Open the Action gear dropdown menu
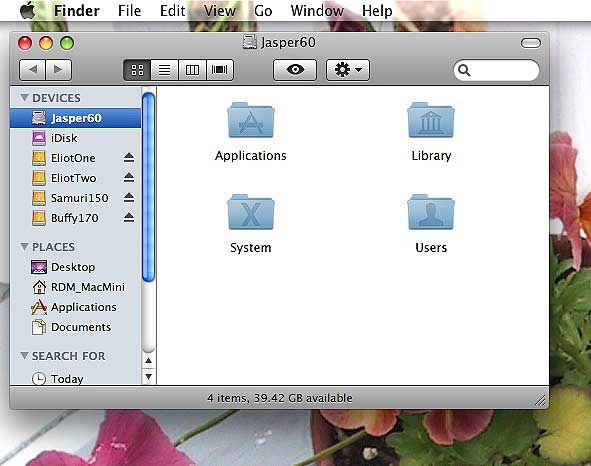The height and width of the screenshot is (466, 591). tap(348, 70)
